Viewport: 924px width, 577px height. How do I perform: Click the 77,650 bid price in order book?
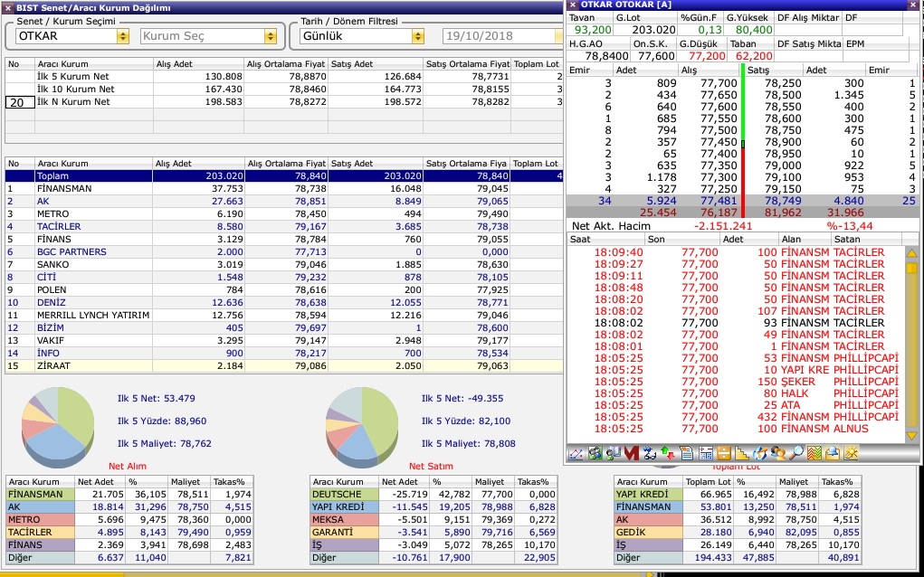pos(719,95)
